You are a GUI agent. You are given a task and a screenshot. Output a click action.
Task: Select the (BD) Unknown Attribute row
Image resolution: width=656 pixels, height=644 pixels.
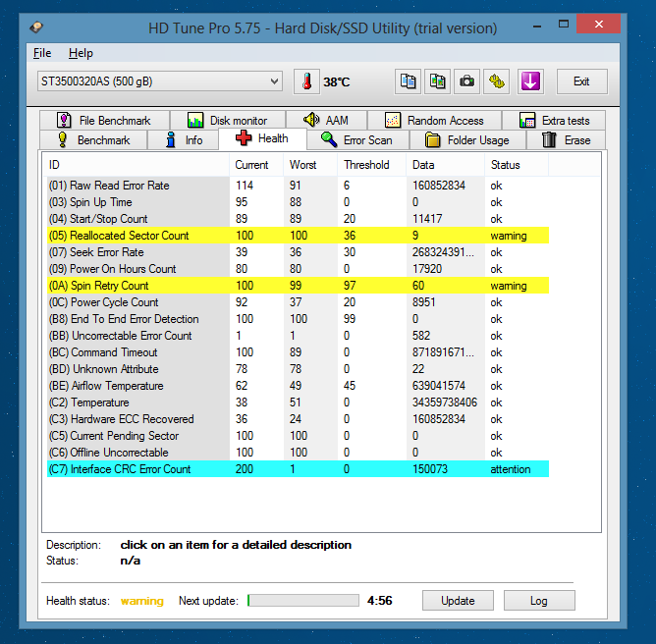point(298,369)
